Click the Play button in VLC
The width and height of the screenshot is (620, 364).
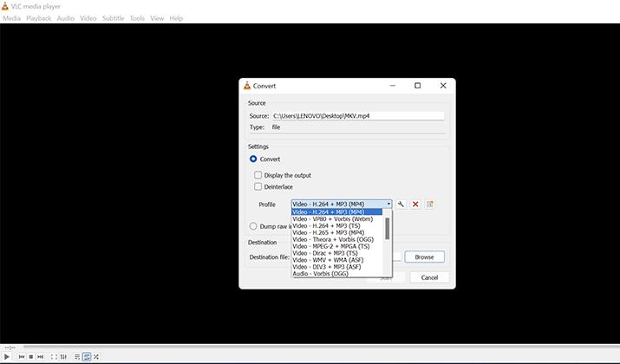7,356
